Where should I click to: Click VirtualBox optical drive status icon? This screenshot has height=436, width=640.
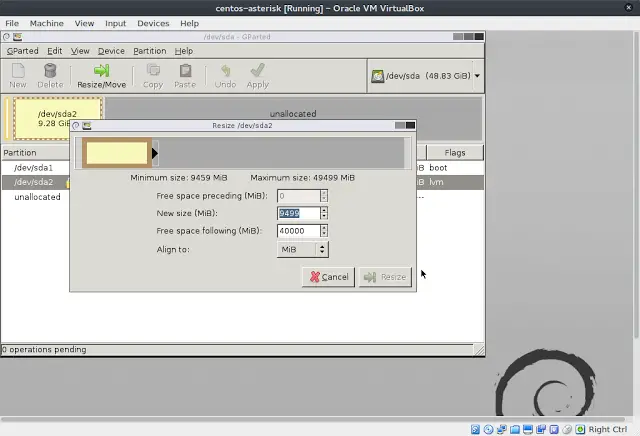488,429
